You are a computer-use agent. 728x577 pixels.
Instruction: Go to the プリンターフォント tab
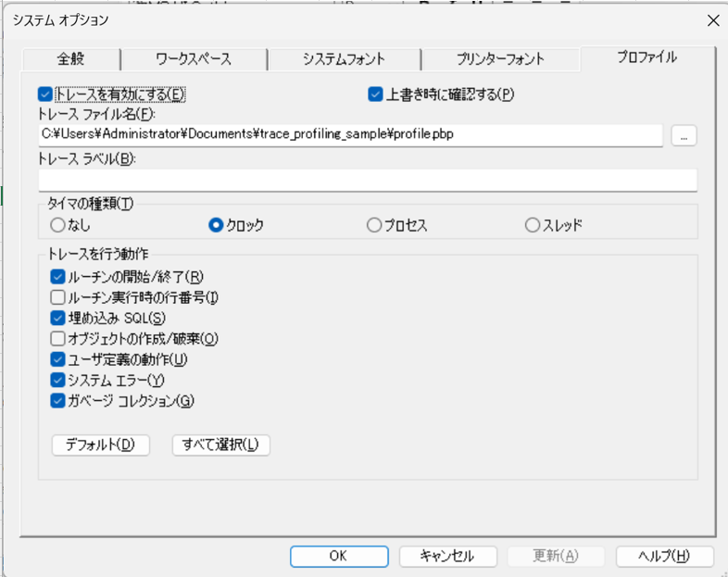tap(500, 59)
